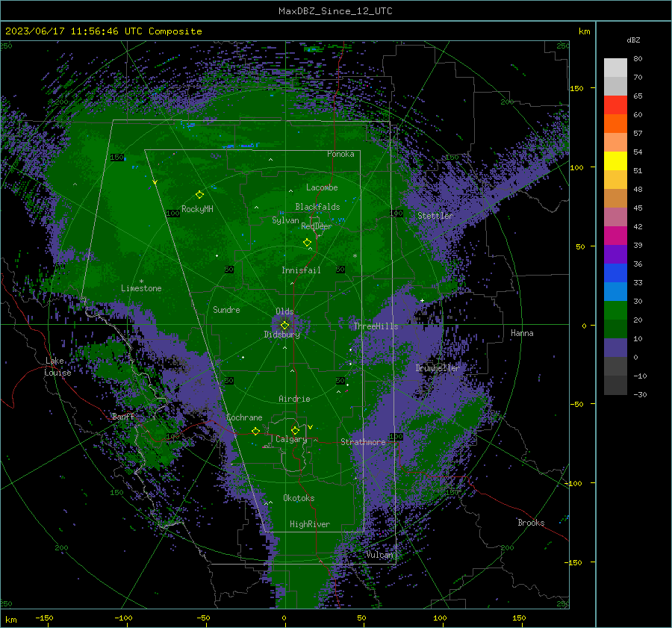Click the RockyMH label
This screenshot has width=672, height=628.
pyautogui.click(x=197, y=209)
